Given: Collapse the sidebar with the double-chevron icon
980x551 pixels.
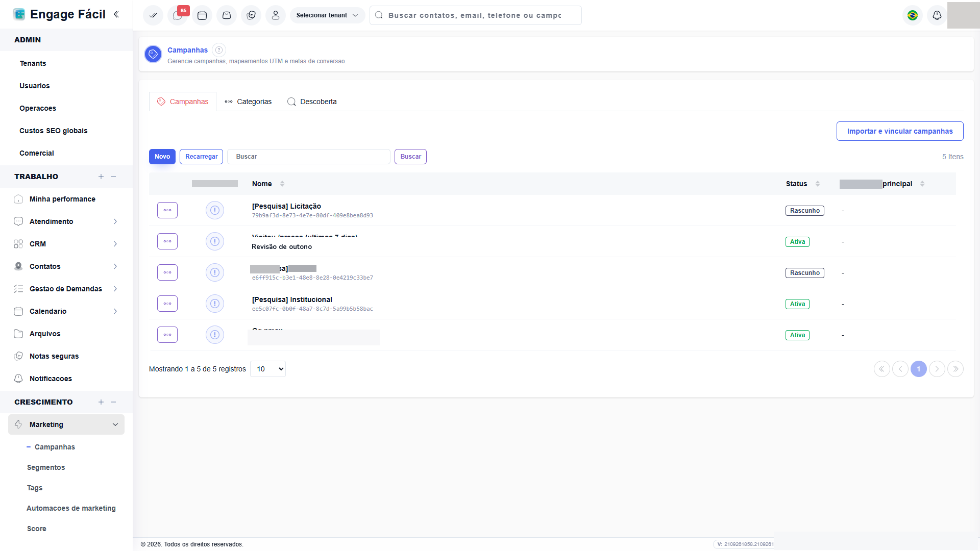Looking at the screenshot, I should pyautogui.click(x=116, y=14).
